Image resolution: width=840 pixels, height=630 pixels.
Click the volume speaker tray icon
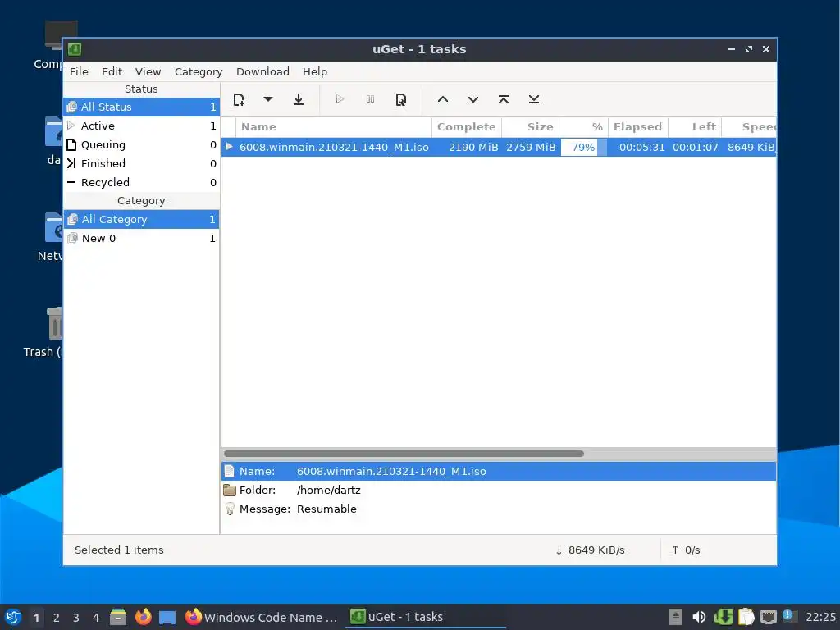tap(699, 617)
